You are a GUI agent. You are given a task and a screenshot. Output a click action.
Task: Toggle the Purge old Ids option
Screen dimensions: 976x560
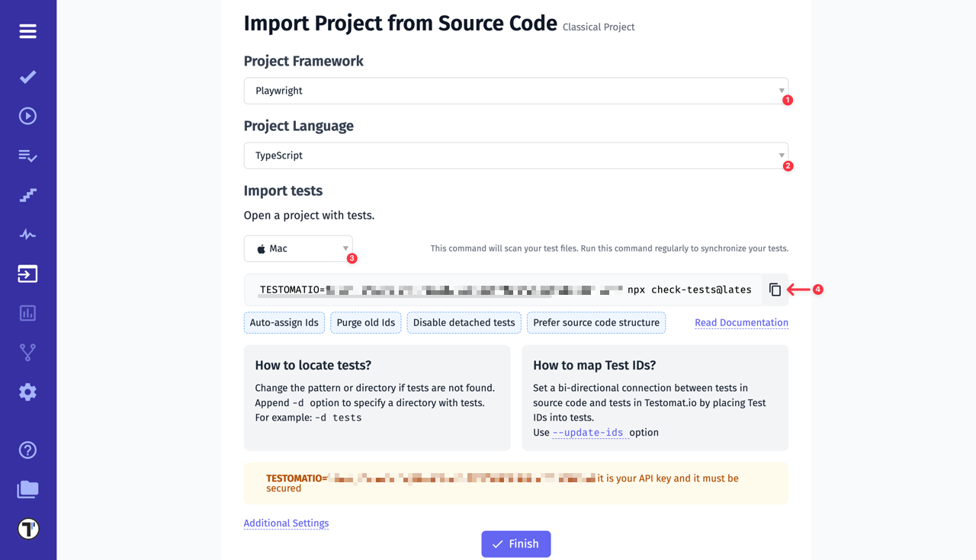click(365, 322)
